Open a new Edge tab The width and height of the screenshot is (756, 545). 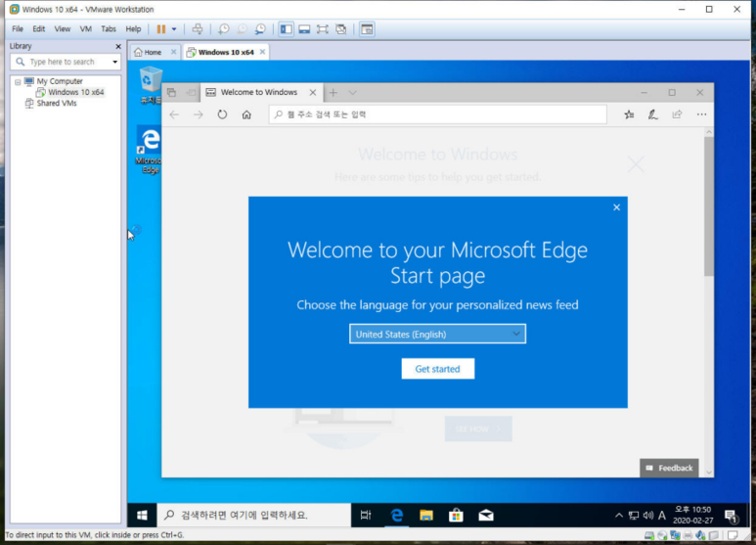coord(334,92)
